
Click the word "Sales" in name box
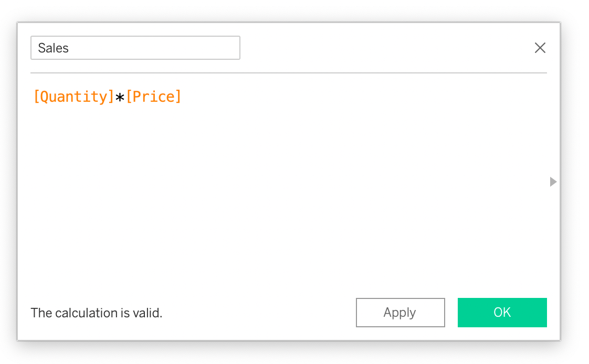point(54,48)
